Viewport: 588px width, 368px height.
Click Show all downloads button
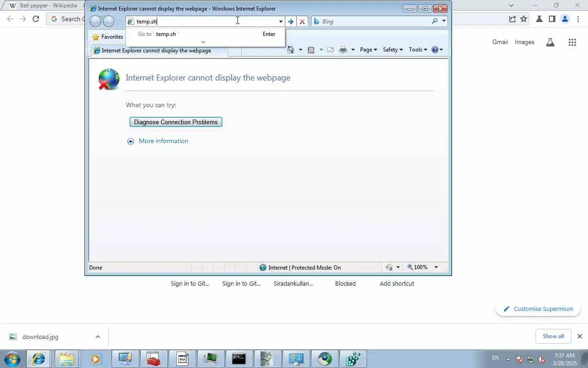pos(553,336)
